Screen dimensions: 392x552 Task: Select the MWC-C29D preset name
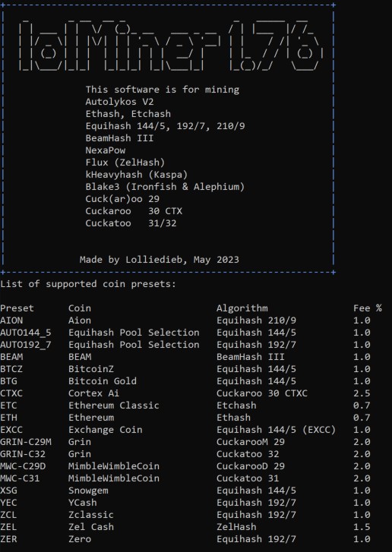[23, 466]
